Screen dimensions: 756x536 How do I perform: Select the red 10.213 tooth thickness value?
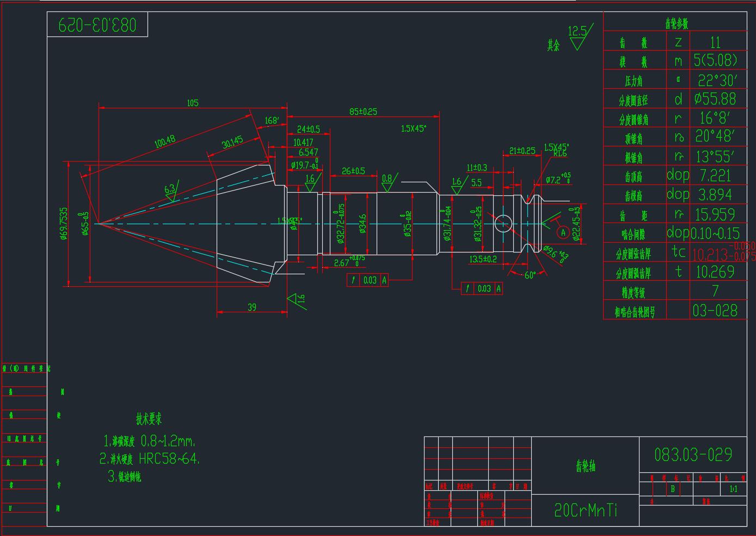coord(712,254)
